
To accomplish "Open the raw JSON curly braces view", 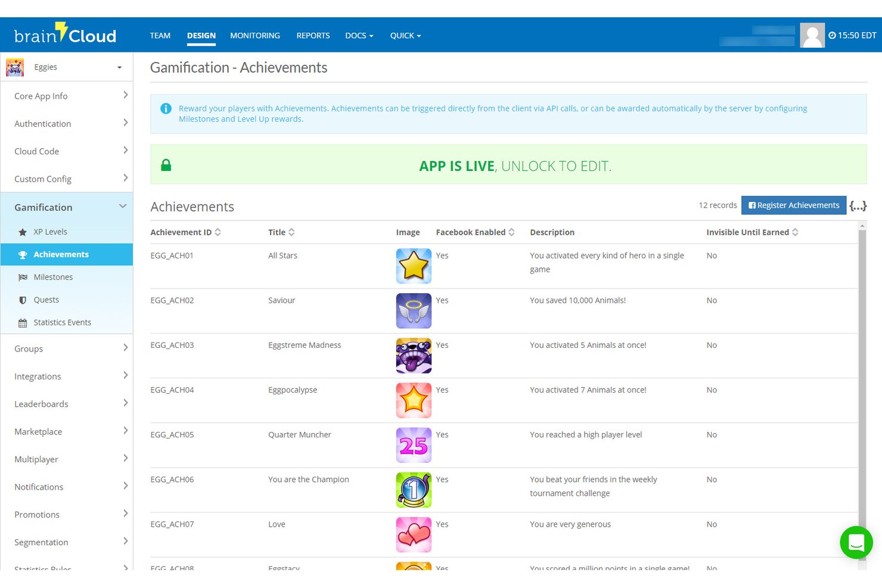I will [x=858, y=206].
